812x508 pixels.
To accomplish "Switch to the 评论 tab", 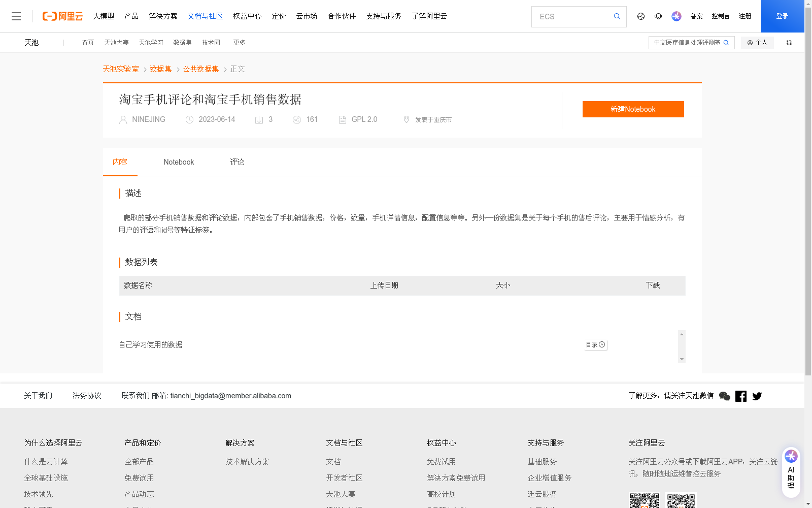I will [237, 162].
